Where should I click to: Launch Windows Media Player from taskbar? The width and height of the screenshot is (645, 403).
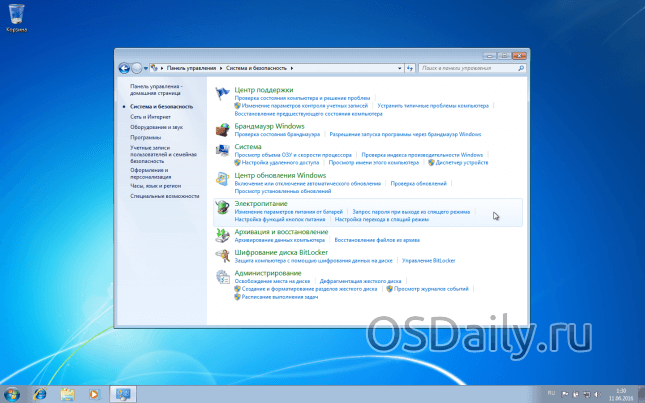click(x=94, y=394)
